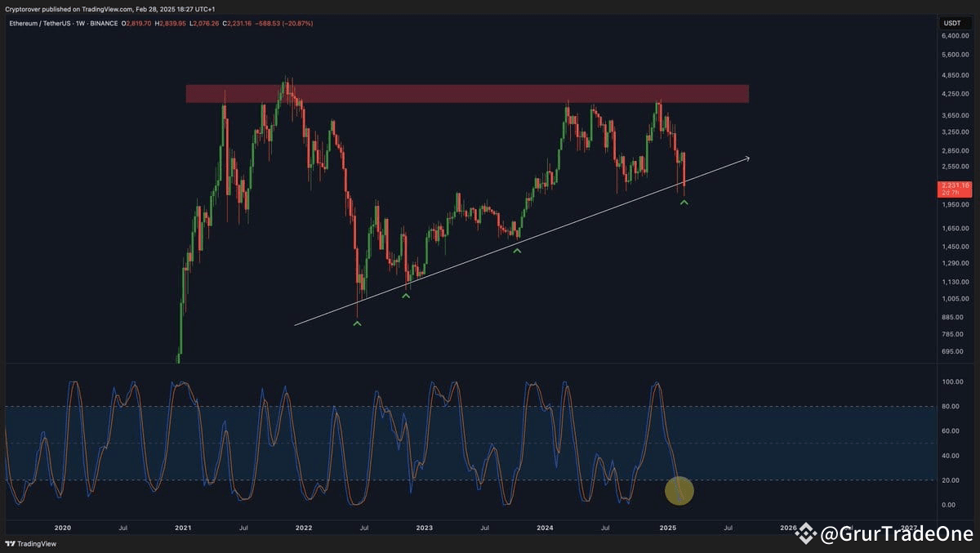Click the green arrow marker near mid-2023
Viewport: 980px width, 553px height.
tap(516, 252)
